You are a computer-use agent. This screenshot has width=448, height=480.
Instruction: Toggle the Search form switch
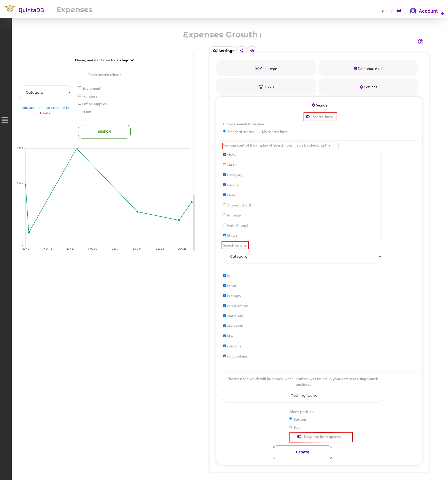(x=308, y=117)
